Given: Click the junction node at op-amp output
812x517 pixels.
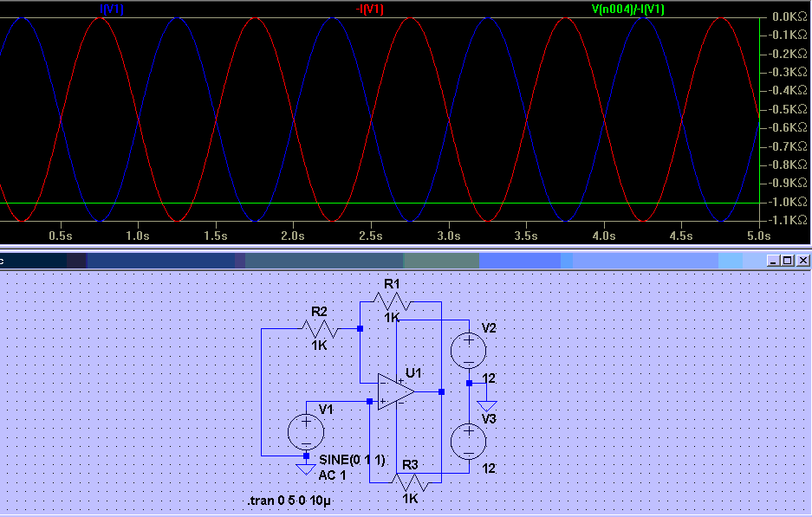Looking at the screenshot, I should (441, 391).
